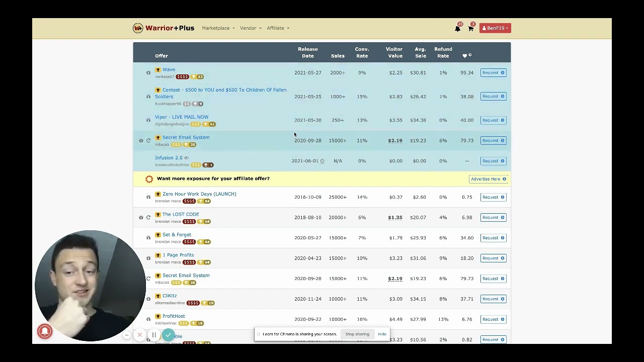Viewport: 644px width, 362px height.
Task: Request the Infusion 2.0 offer
Action: click(x=493, y=161)
